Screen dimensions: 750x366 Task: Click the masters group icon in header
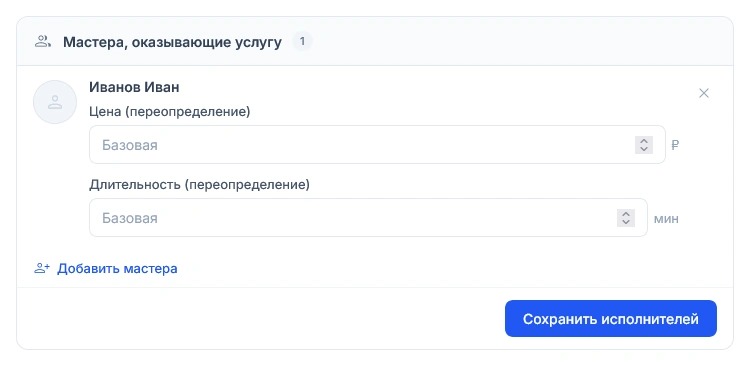(43, 42)
